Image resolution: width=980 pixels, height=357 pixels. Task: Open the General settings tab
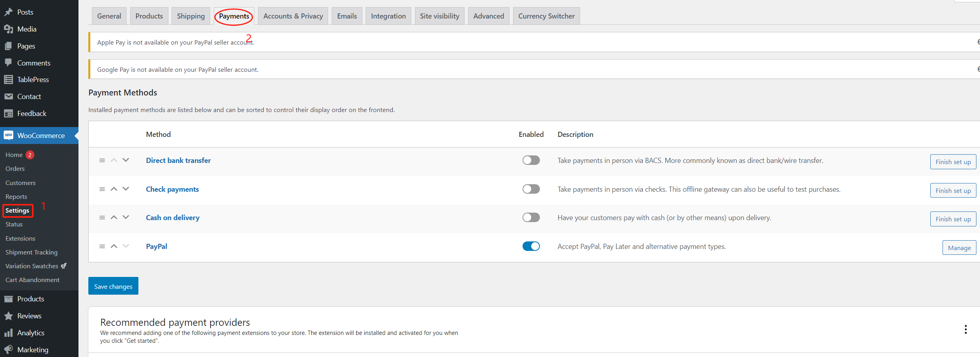pos(109,16)
